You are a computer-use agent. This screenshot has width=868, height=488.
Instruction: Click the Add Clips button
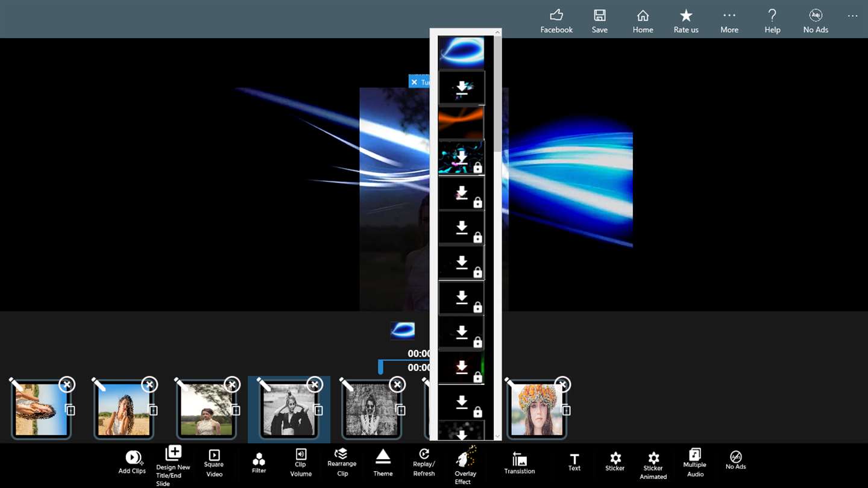132,462
